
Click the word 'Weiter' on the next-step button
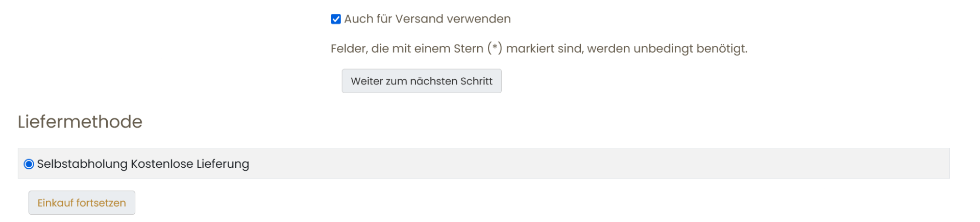coord(366,81)
